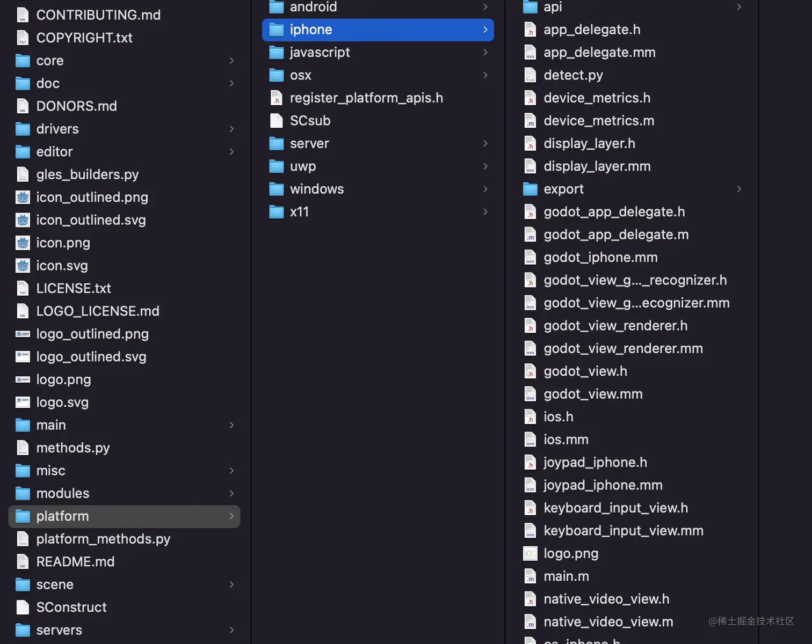Image resolution: width=812 pixels, height=644 pixels.
Task: Expand the core folder chevron
Action: 231,61
